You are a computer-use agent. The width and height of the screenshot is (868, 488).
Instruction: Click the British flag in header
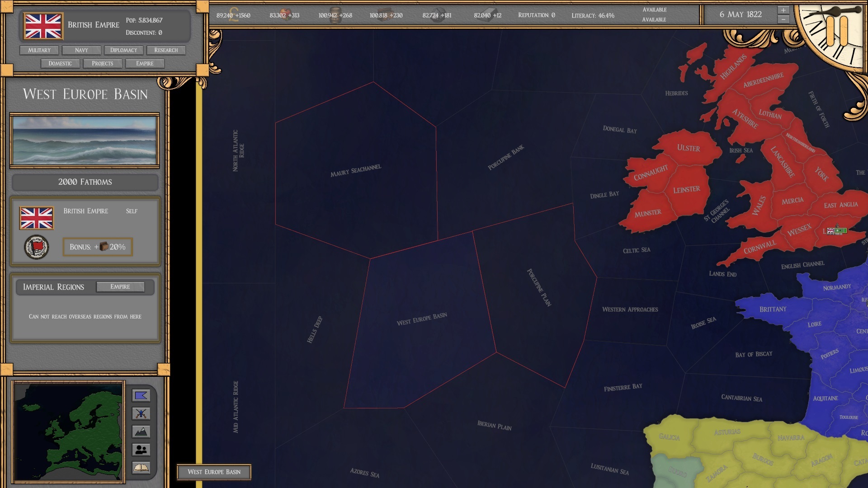(43, 26)
